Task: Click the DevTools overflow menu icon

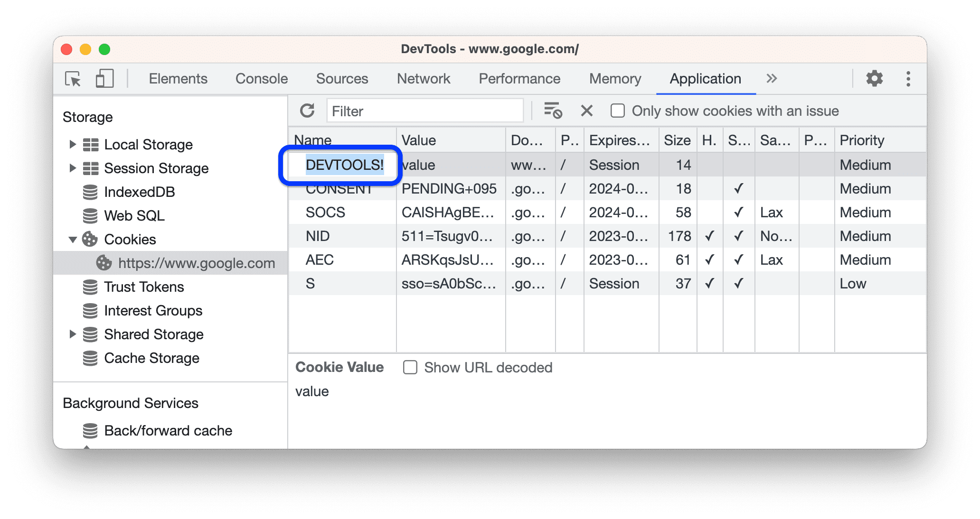Action: pyautogui.click(x=907, y=78)
